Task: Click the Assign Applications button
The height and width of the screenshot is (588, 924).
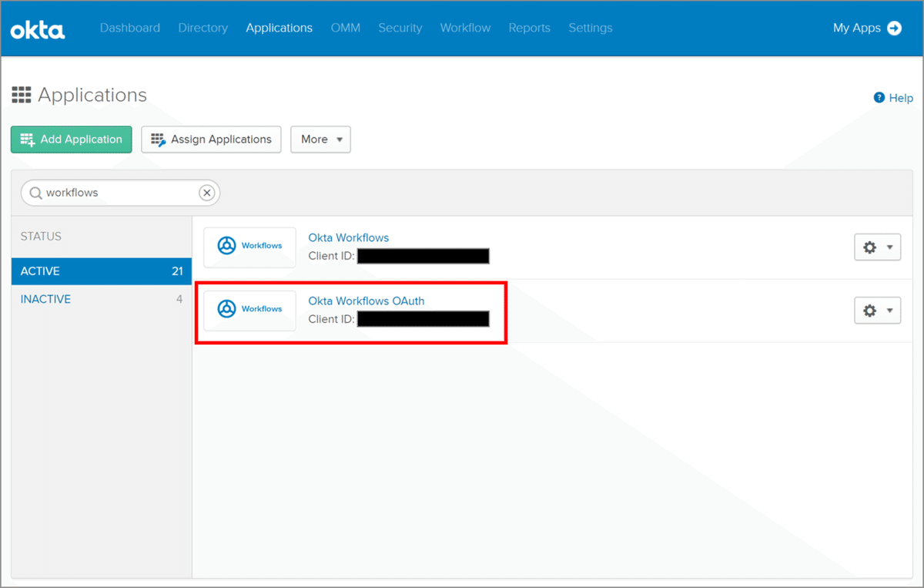Action: click(211, 139)
